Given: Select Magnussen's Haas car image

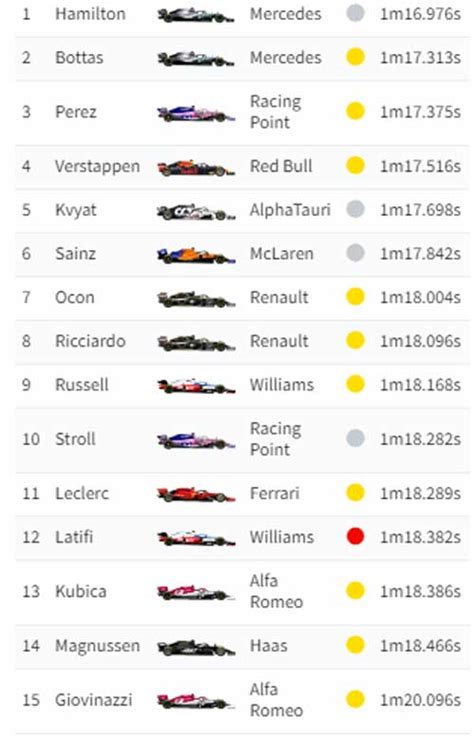Looking at the screenshot, I should click(x=196, y=647).
